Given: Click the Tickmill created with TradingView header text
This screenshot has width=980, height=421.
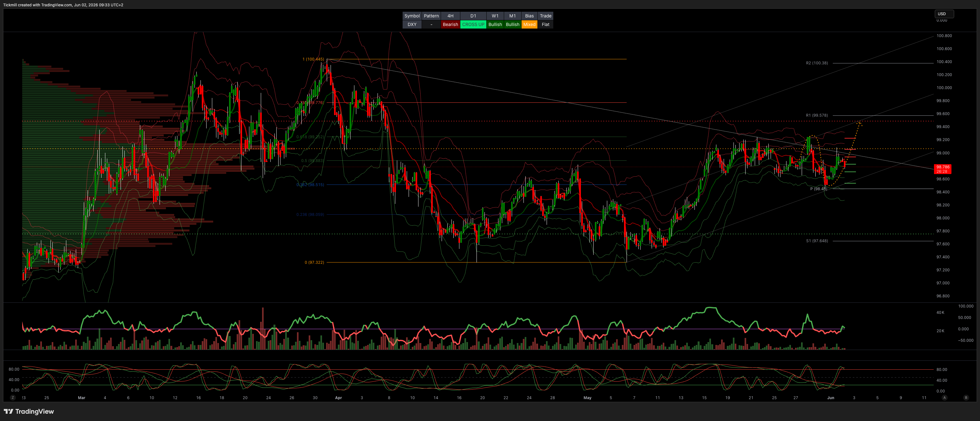Looking at the screenshot, I should coord(63,5).
